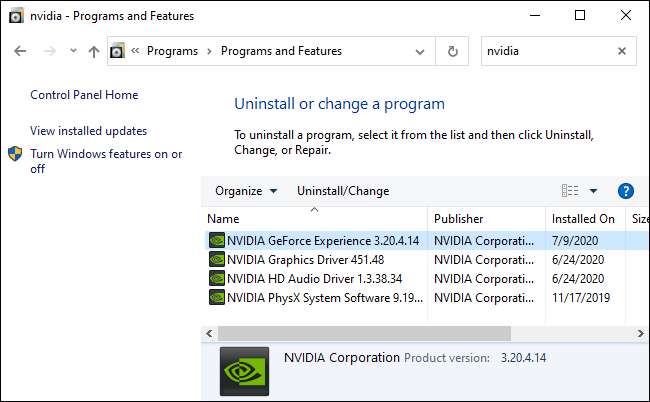Click the PhysX System Software row icon
Viewport: 650px width, 402px height.
[x=217, y=298]
